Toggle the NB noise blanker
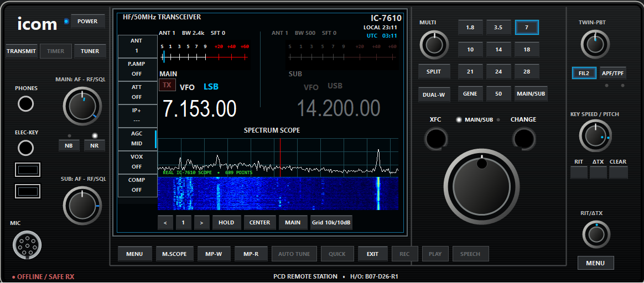 pos(69,145)
